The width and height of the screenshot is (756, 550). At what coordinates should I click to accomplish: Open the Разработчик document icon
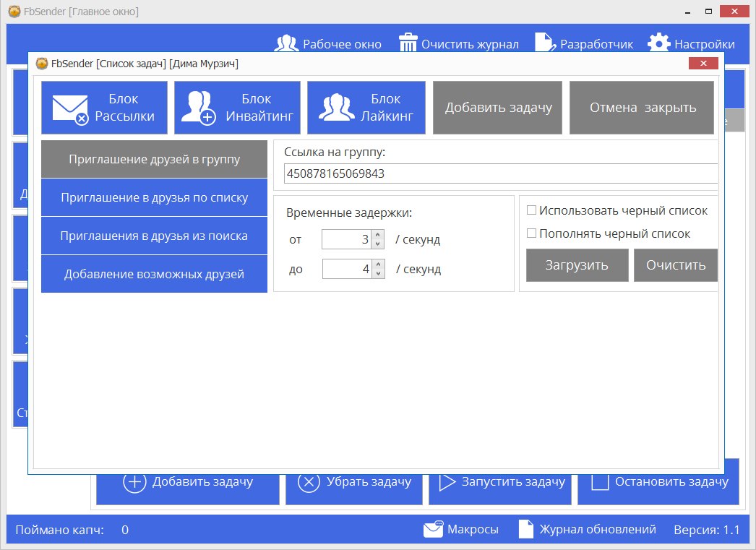546,43
